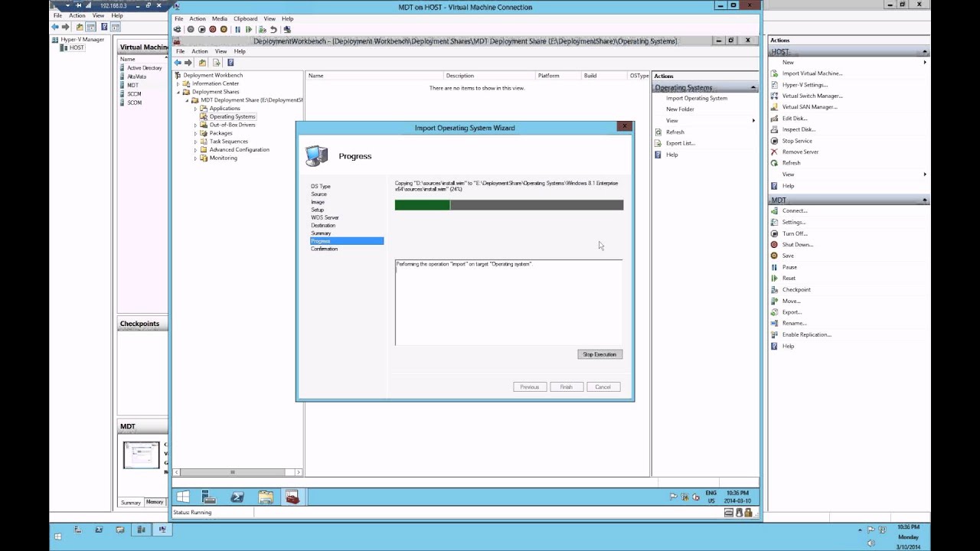980x551 pixels.
Task: Collapse the Deployment Shares tree node
Action: pyautogui.click(x=178, y=92)
